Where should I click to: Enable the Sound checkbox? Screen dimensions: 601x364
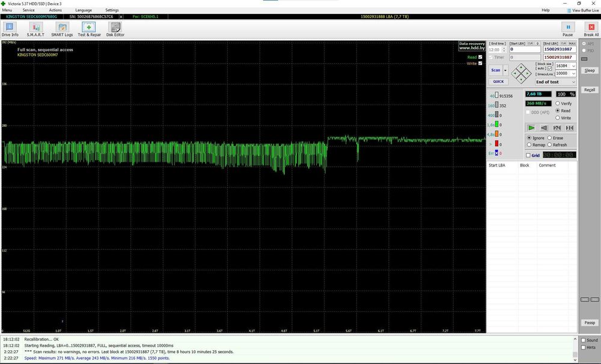pos(584,340)
